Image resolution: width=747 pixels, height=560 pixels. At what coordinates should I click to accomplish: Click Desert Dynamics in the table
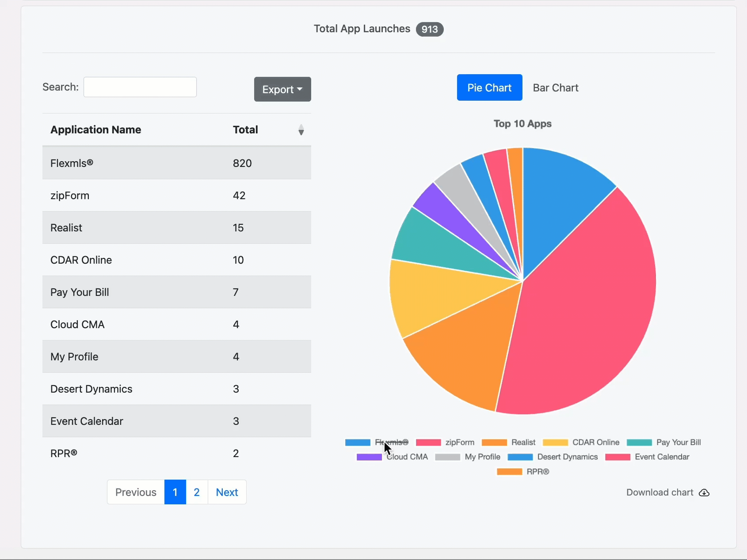pyautogui.click(x=91, y=389)
